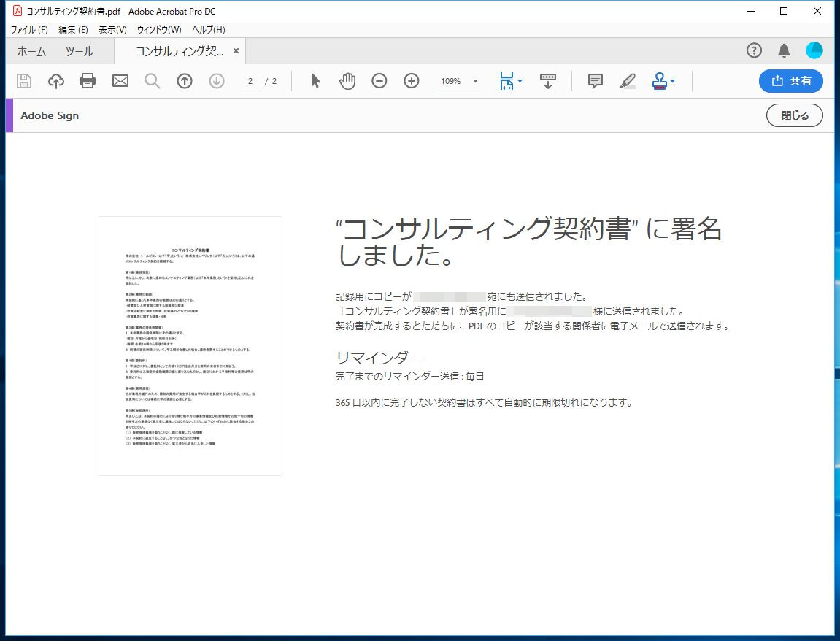Select the hand pan tool

click(x=347, y=81)
